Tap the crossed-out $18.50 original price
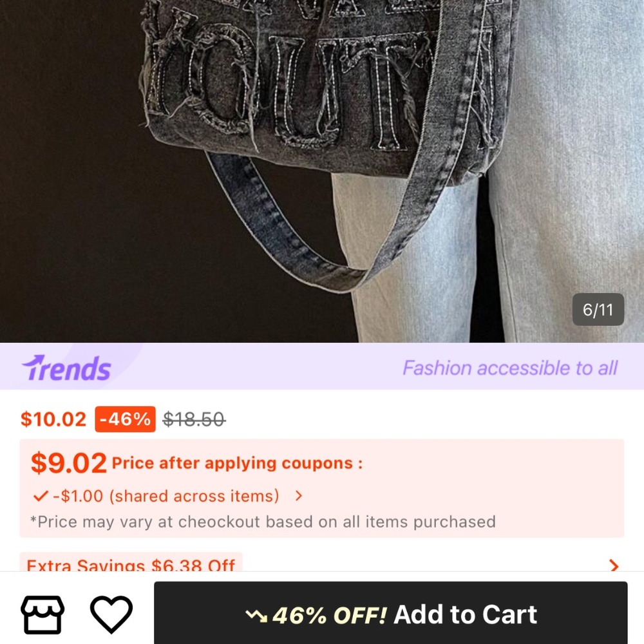Image resolution: width=644 pixels, height=644 pixels. pyautogui.click(x=194, y=419)
